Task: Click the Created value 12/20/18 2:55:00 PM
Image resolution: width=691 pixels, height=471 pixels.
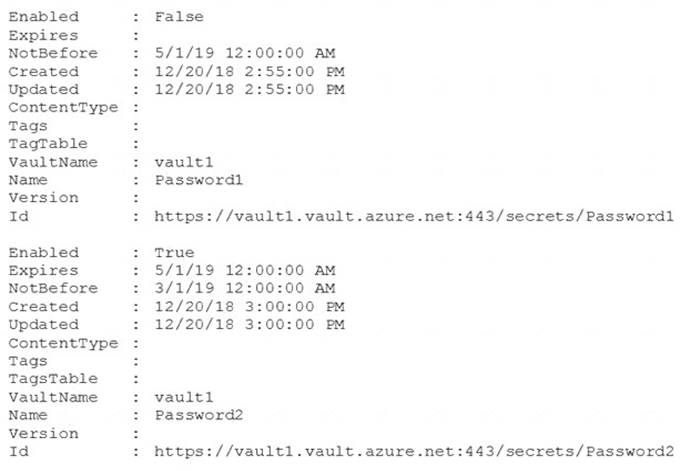Action: [250, 72]
